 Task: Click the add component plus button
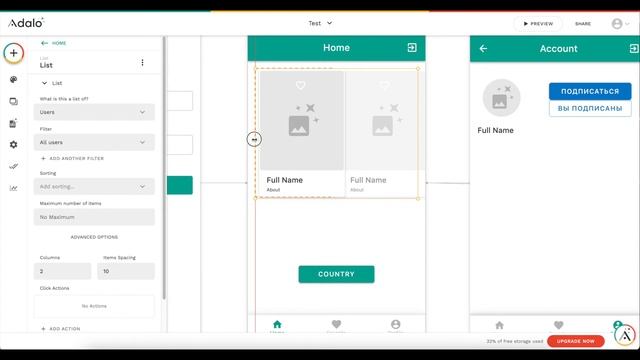click(x=13, y=53)
